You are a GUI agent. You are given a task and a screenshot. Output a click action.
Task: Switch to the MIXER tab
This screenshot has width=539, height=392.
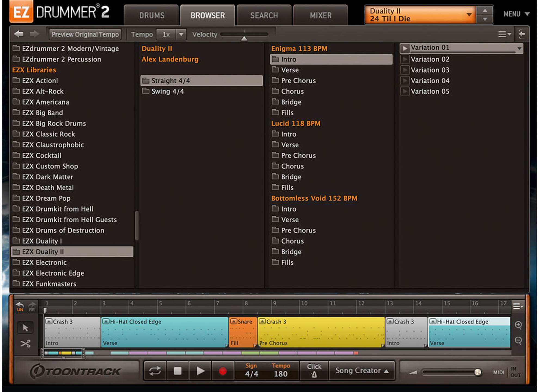tap(320, 16)
